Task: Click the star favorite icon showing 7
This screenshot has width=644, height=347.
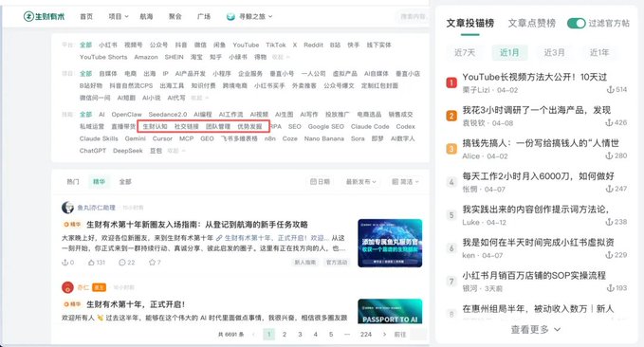Action: [x=152, y=262]
